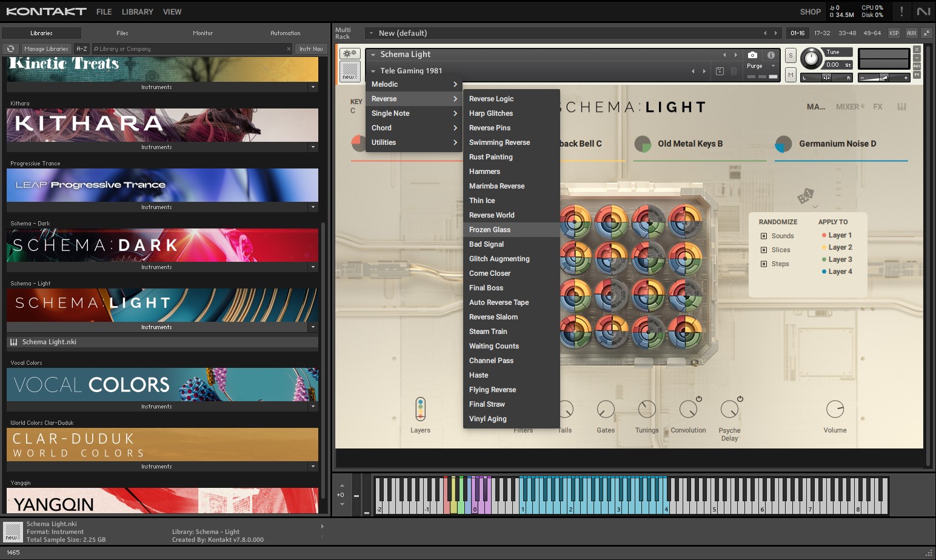Toggle the PV button on instrument header
Viewport: 936px width, 560px height.
coord(917,75)
